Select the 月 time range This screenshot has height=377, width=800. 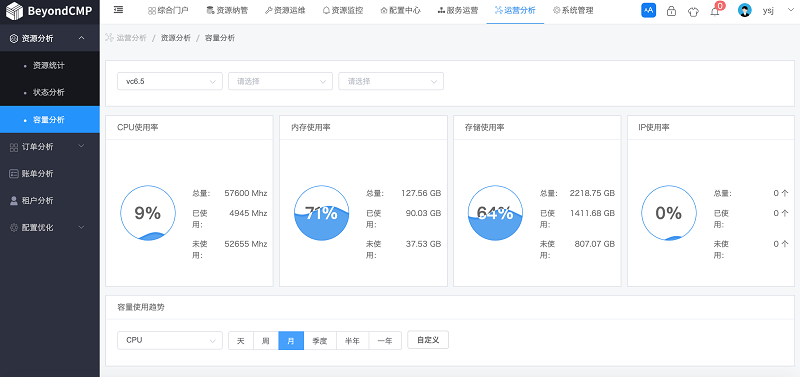pos(291,341)
